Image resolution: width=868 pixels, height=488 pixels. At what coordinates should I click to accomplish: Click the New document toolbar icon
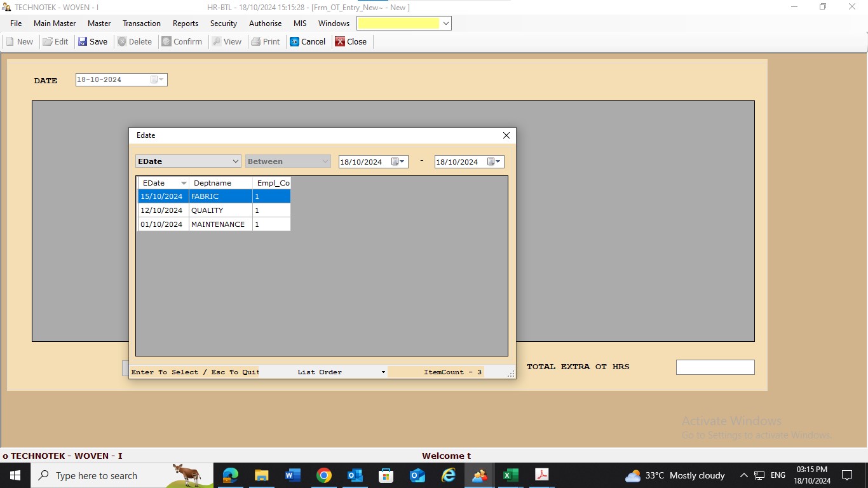(10, 42)
